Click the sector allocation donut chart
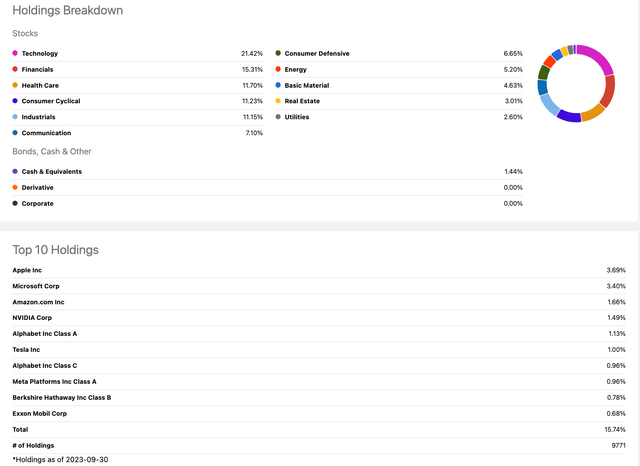The width and height of the screenshot is (640, 466). pyautogui.click(x=576, y=83)
